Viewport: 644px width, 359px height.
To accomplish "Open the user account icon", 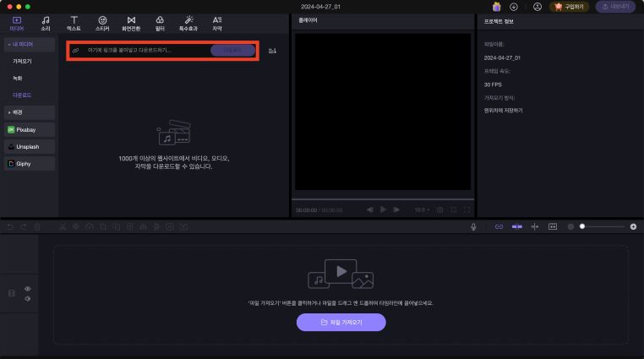I will tap(538, 7).
